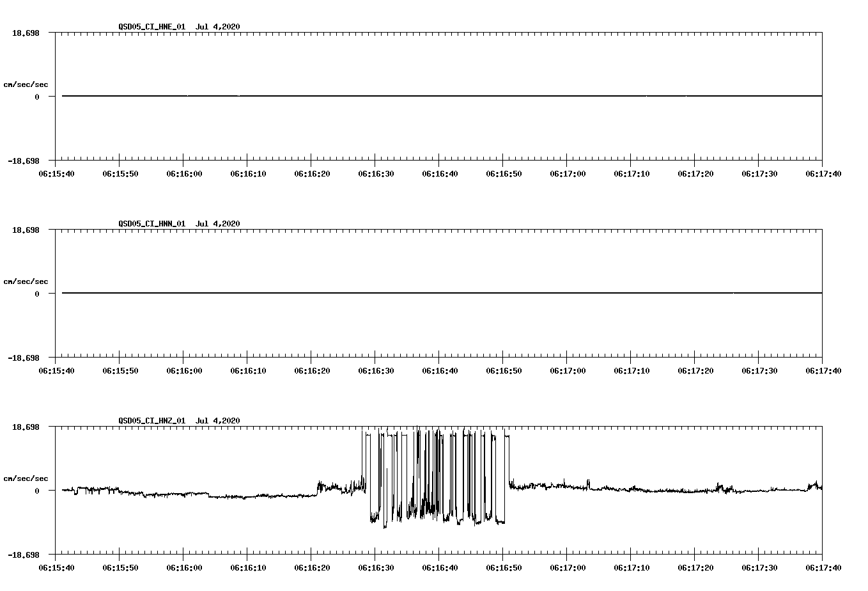This screenshot has height=591, width=868.
Task: Click the cm/sec/sec unit label of the HNE plot
Action: pyautogui.click(x=26, y=84)
